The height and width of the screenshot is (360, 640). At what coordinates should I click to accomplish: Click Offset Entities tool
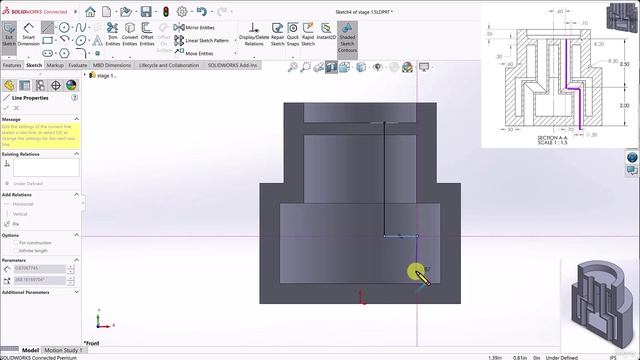147,34
